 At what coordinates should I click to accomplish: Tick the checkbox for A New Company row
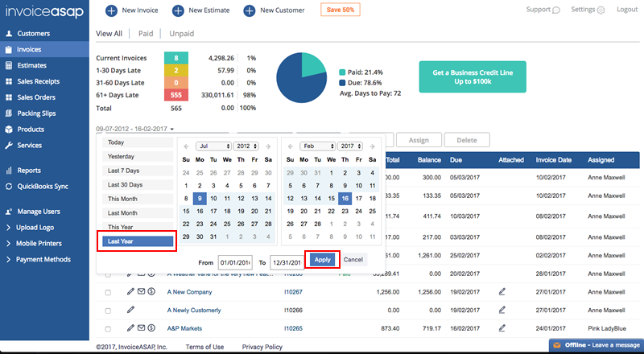(x=108, y=290)
